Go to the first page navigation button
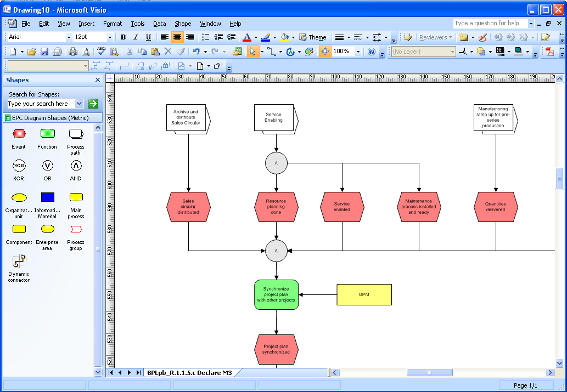Image resolution: width=567 pixels, height=392 pixels. pyautogui.click(x=111, y=372)
